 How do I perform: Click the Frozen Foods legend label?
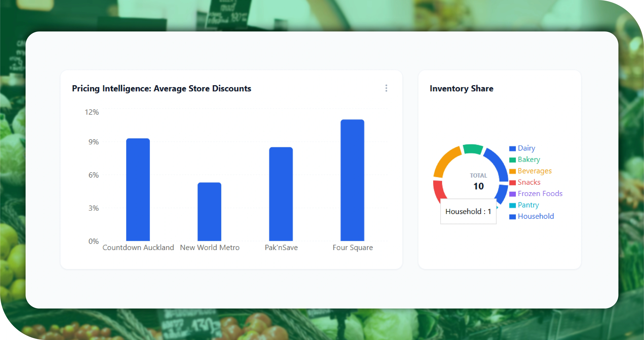pos(540,194)
